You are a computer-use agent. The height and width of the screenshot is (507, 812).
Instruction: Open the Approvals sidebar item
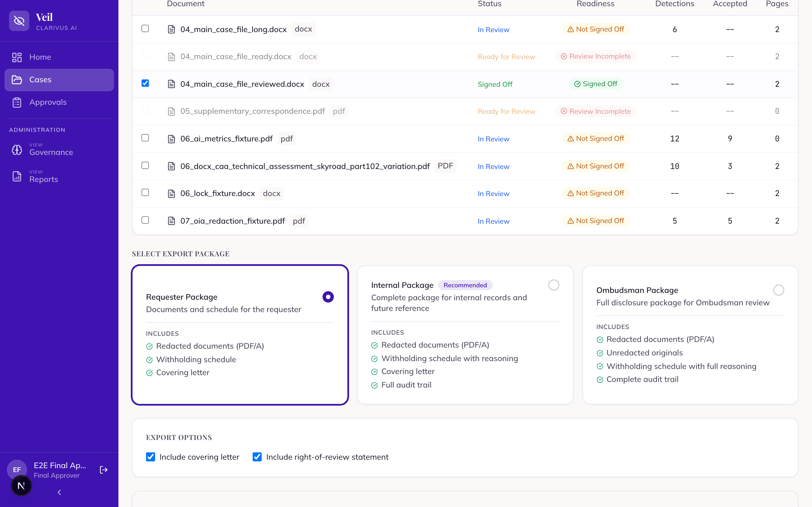[59, 102]
